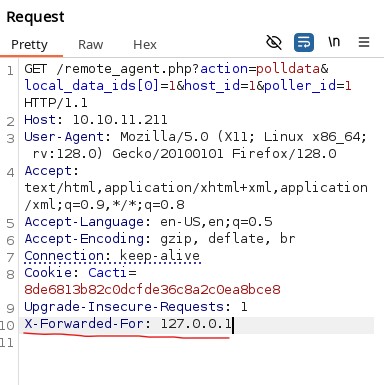Switch to the Hex tab
This screenshot has width=384, height=385.
tap(145, 45)
